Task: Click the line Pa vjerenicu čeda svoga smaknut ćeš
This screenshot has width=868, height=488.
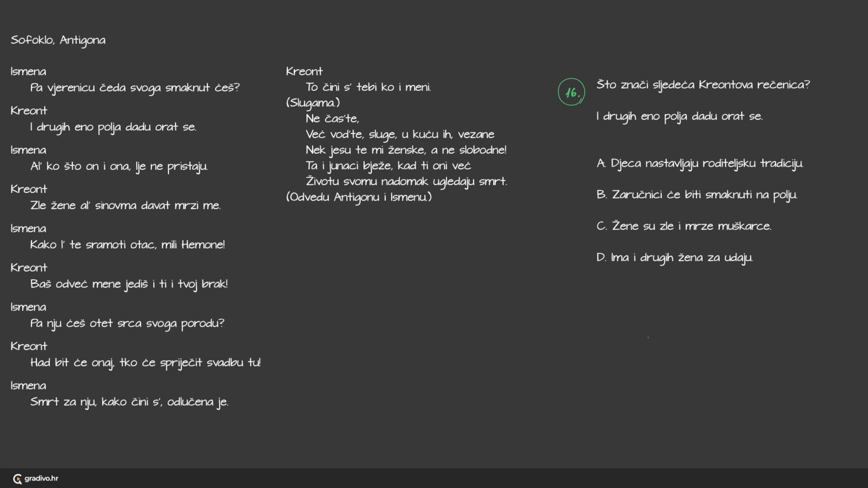Action: 135,88
